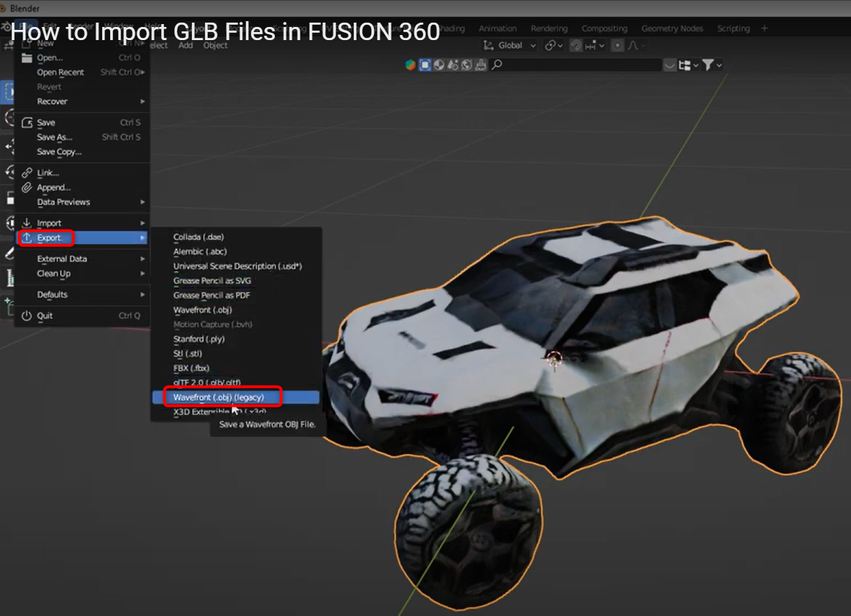The width and height of the screenshot is (851, 616).
Task: Export as FBX (.fbx)
Action: coord(236,369)
